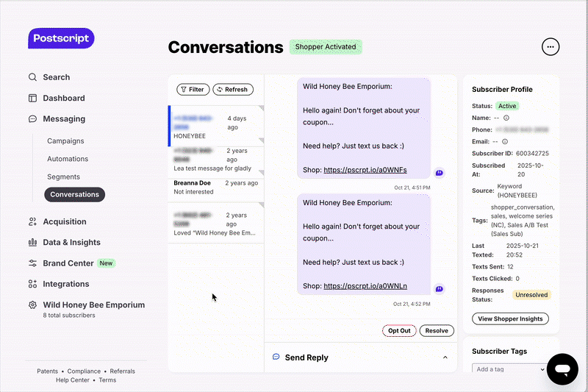Click the Shopper Activated badge
The height and width of the screenshot is (392, 588).
click(x=326, y=47)
